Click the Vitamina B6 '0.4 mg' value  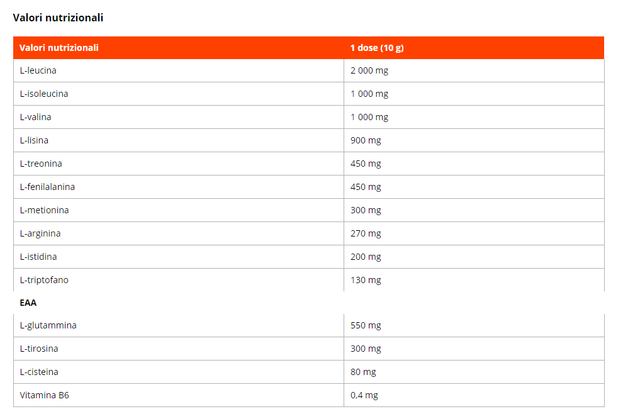point(364,395)
